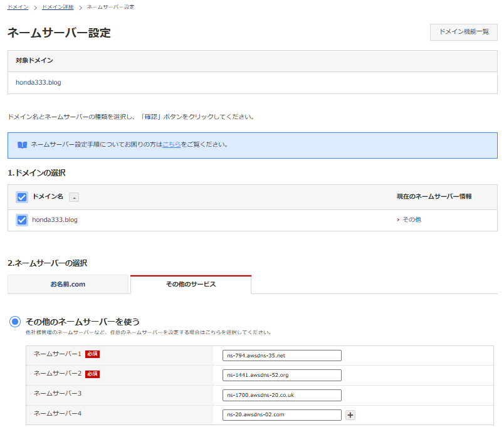Click the 対象ドメイン header label
Image resolution: width=504 pixels, height=432 pixels.
point(34,60)
